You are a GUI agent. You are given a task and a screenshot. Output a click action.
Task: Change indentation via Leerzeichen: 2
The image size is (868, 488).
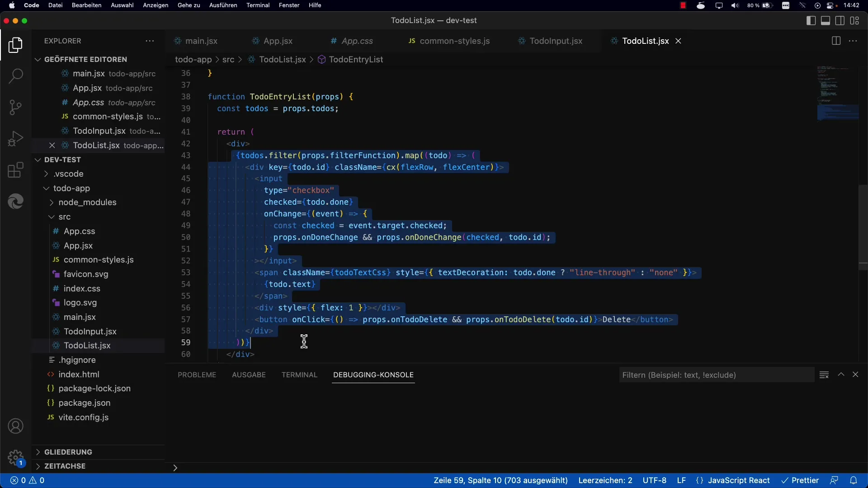pyautogui.click(x=605, y=480)
